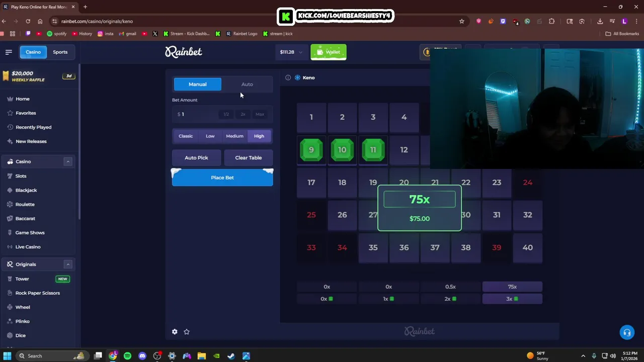Click the 75x payout cell
Screen dimensions: 644x362
pos(512,287)
